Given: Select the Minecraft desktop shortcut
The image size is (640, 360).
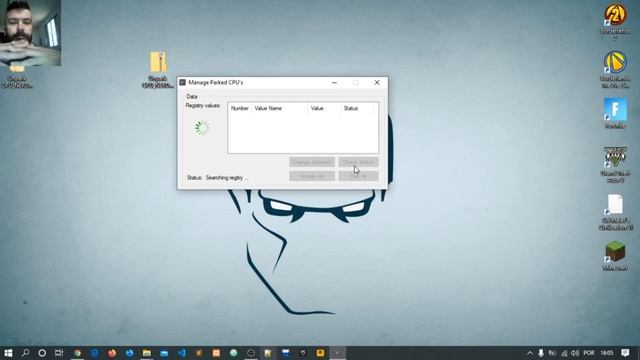Looking at the screenshot, I should click(x=615, y=256).
